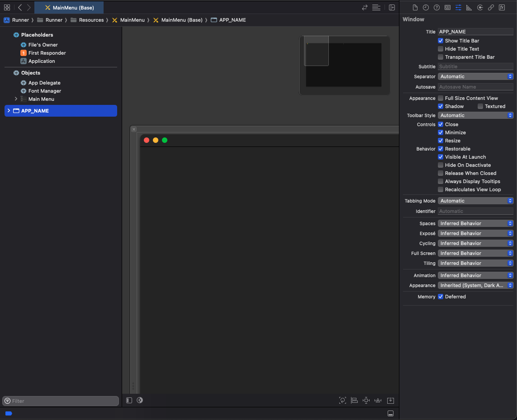Click the go back navigation arrow
Viewport: 517px width, 420px height.
20,8
